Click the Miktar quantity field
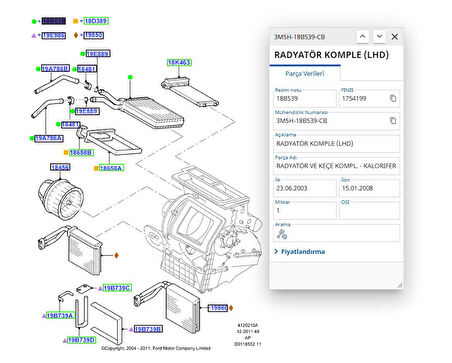 click(x=305, y=211)
